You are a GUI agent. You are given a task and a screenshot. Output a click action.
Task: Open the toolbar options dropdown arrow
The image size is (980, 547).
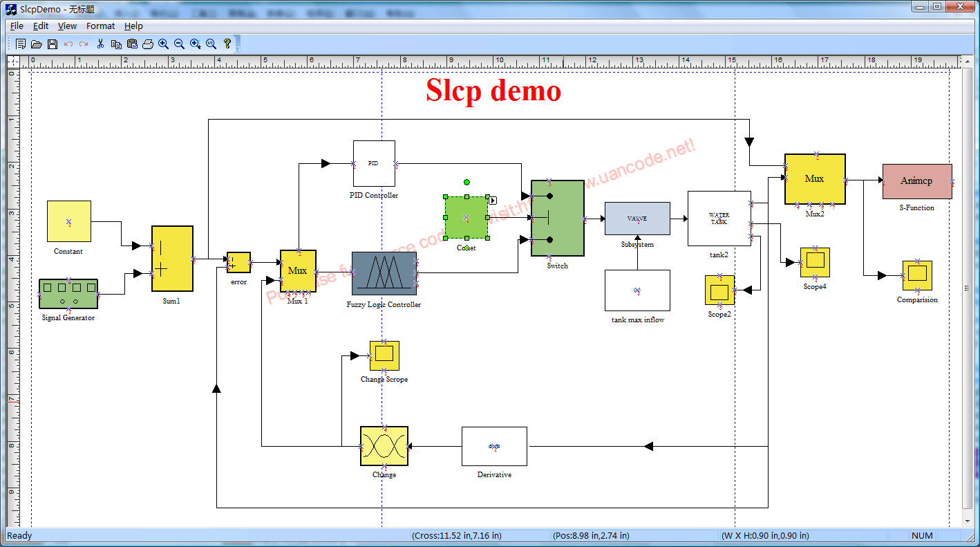238,45
